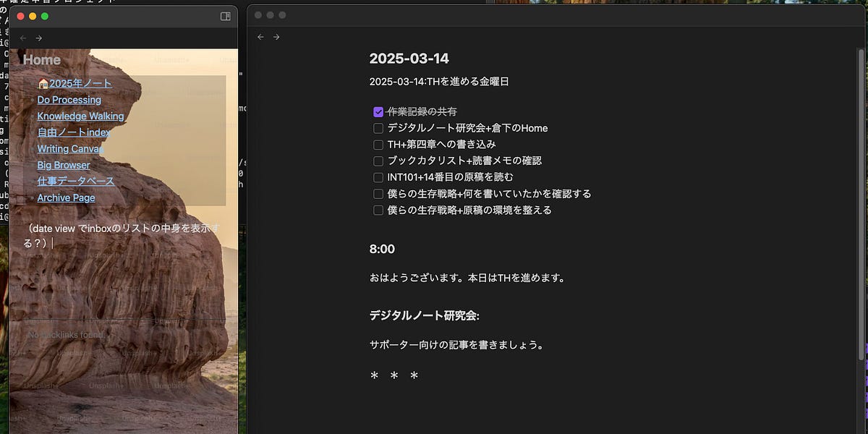The width and height of the screenshot is (868, 434).
Task: Open the 自由ノートindex link
Action: [74, 132]
